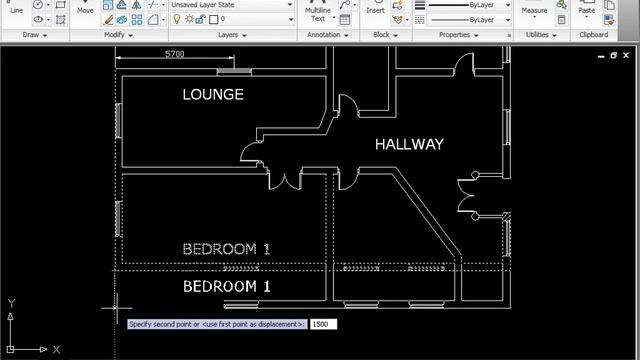Viewport: 640px width, 360px height.
Task: Click the Trim tool icon
Action: (x=153, y=5)
